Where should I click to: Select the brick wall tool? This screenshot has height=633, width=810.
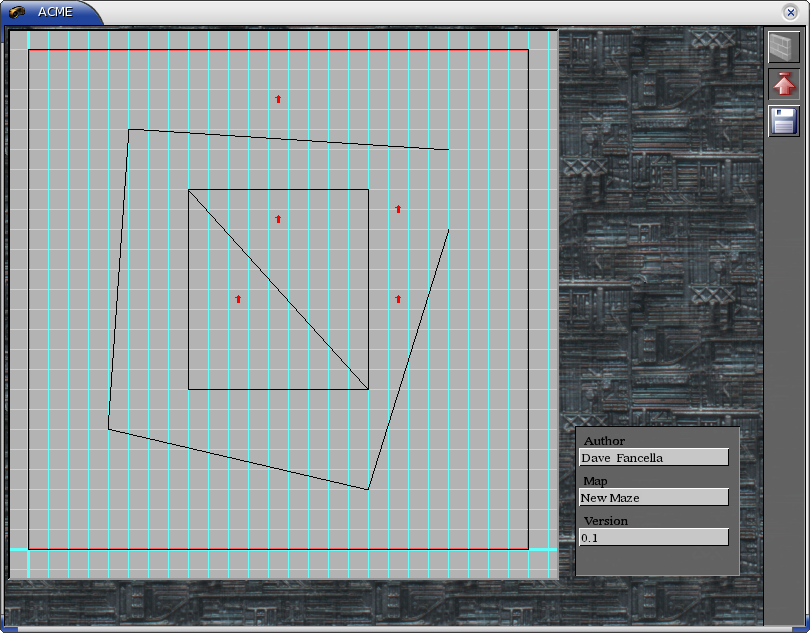[x=784, y=47]
